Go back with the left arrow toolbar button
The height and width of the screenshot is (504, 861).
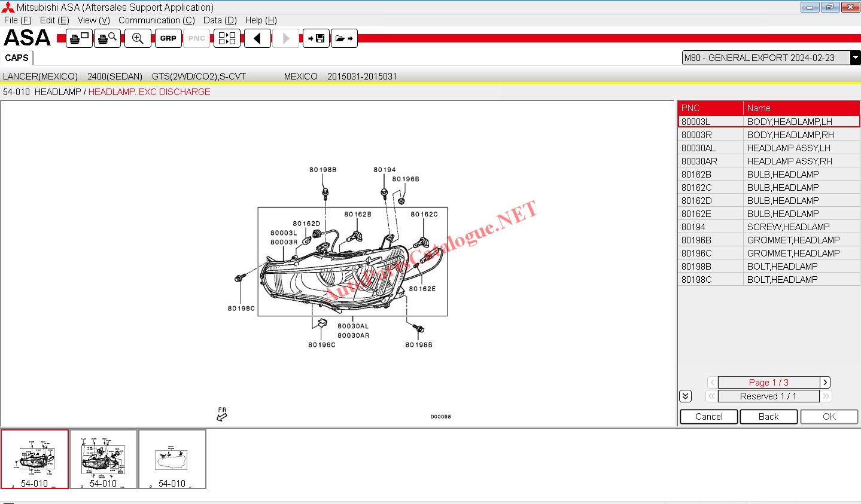[257, 38]
